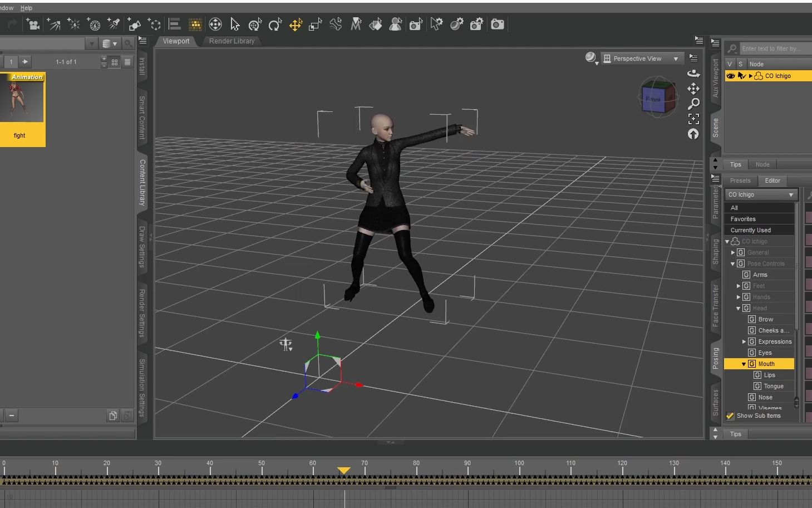This screenshot has width=812, height=508.
Task: Create a new null object
Action: (154, 24)
